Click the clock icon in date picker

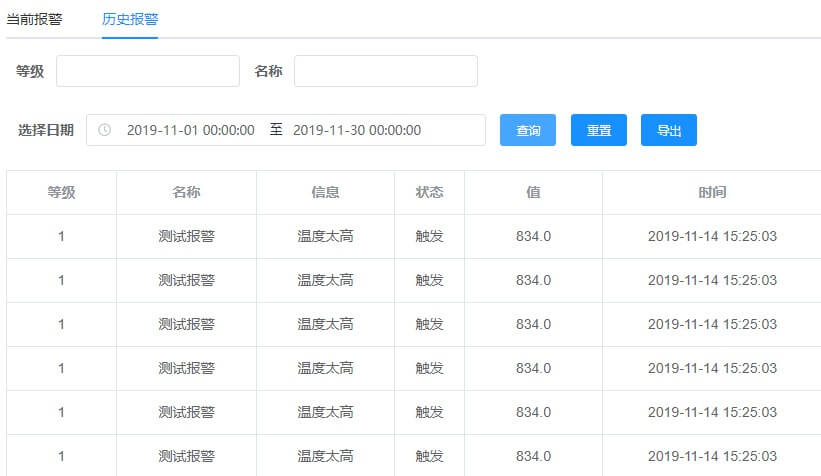(x=105, y=130)
